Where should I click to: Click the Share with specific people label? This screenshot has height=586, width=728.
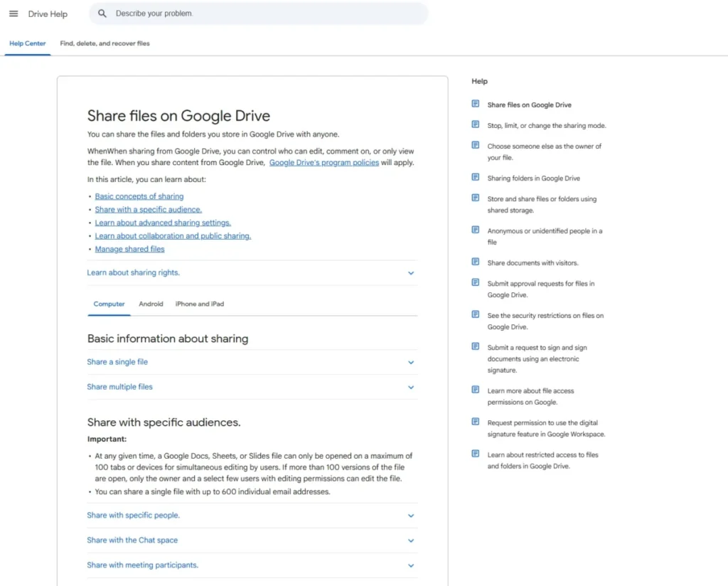[133, 516]
